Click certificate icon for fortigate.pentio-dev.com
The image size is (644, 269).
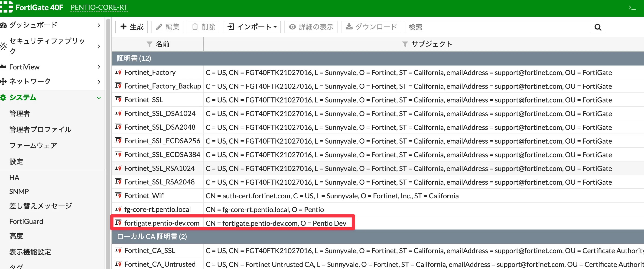(118, 223)
